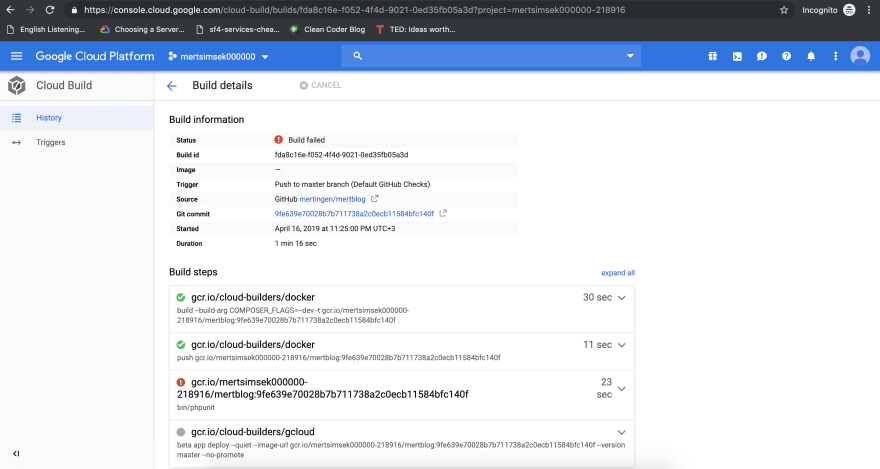
Task: Go back using the Build details arrow
Action: [x=172, y=86]
